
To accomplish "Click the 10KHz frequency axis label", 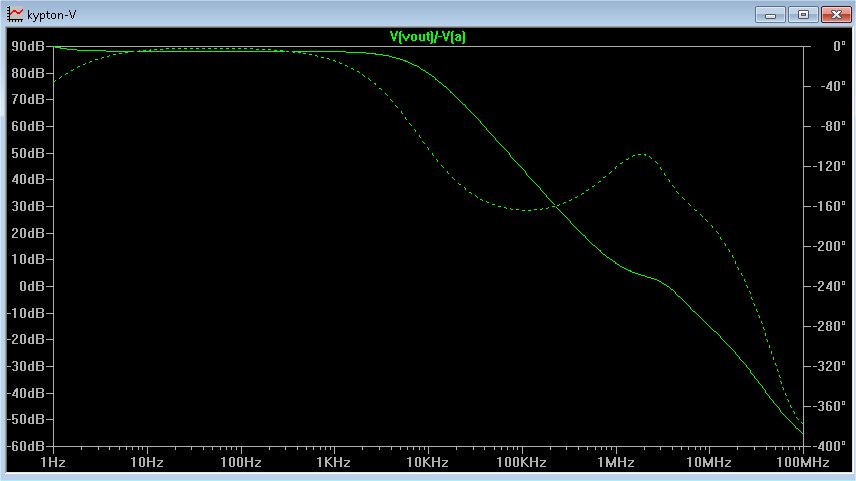I will [427, 462].
